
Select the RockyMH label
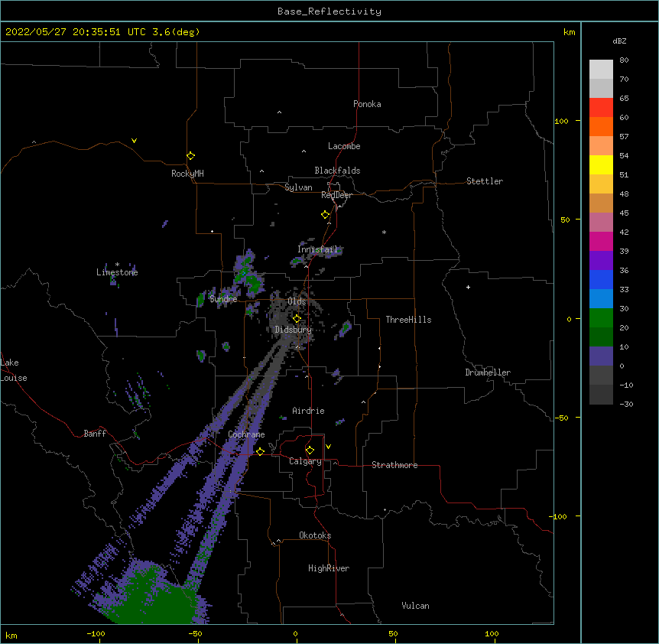tap(187, 174)
